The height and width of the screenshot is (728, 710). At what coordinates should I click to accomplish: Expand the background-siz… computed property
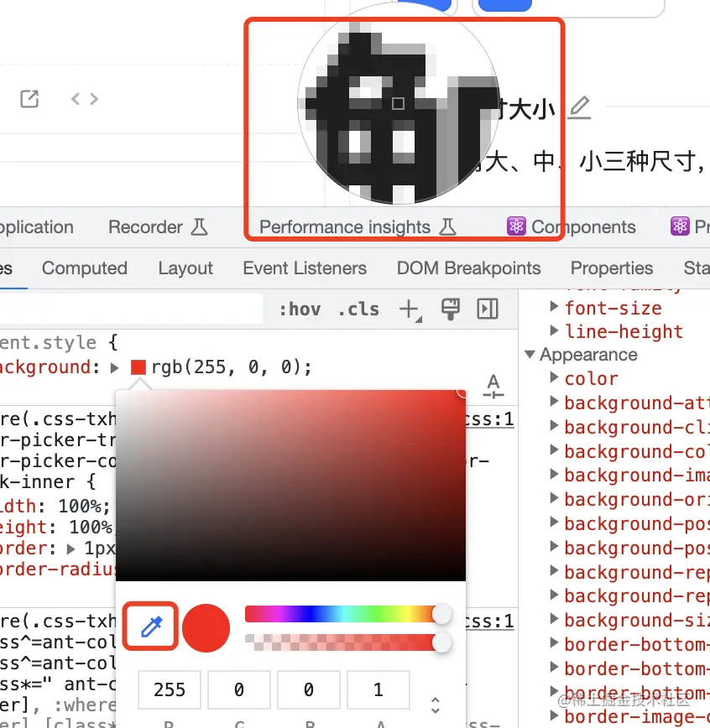pos(554,618)
